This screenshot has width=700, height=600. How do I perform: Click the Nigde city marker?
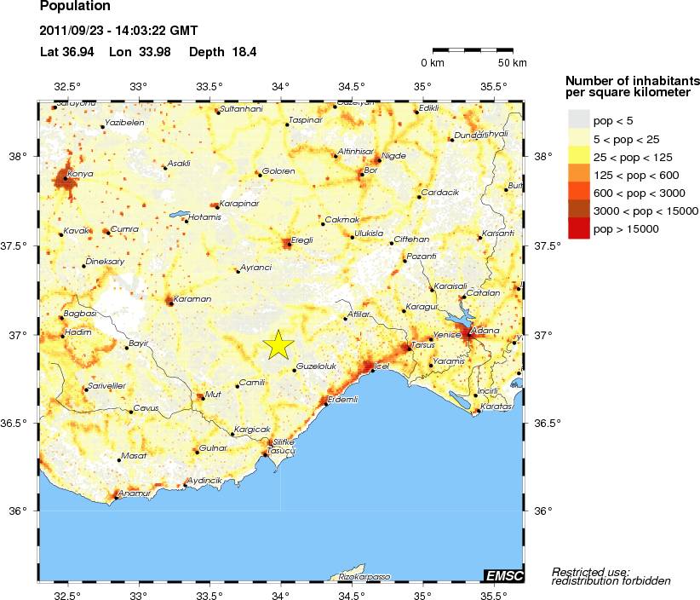point(380,159)
